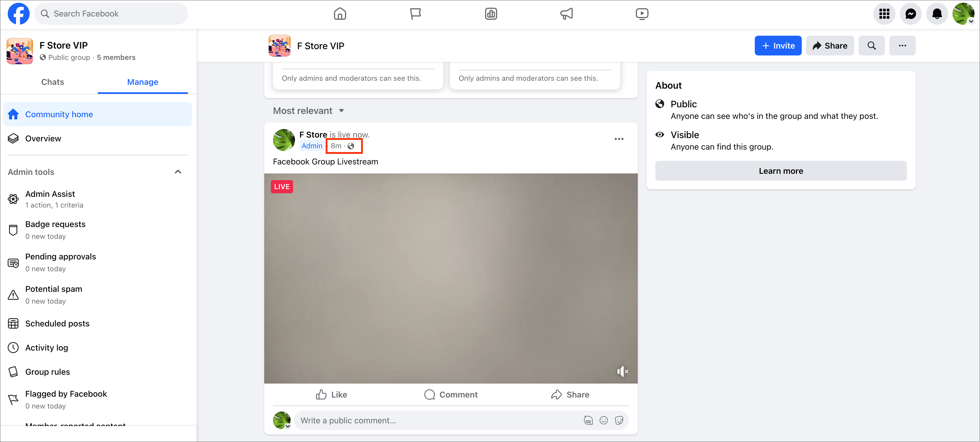The height and width of the screenshot is (442, 980).
Task: Click the Share group button
Action: tap(830, 46)
